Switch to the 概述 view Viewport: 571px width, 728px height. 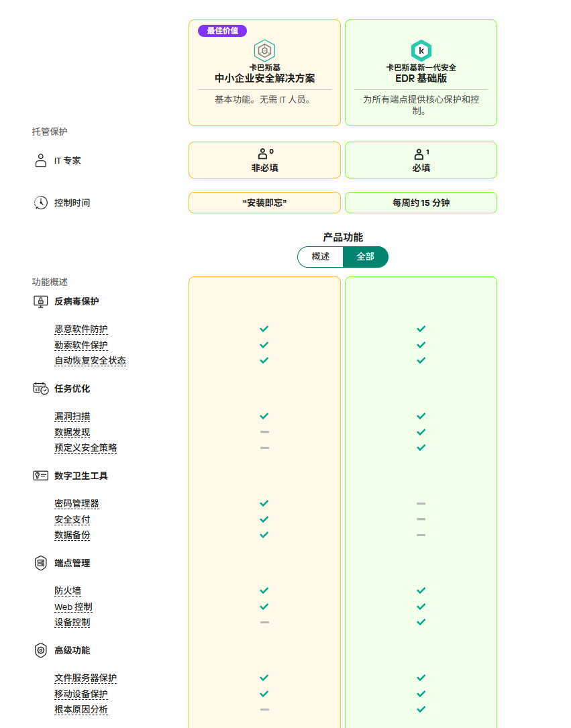click(321, 257)
